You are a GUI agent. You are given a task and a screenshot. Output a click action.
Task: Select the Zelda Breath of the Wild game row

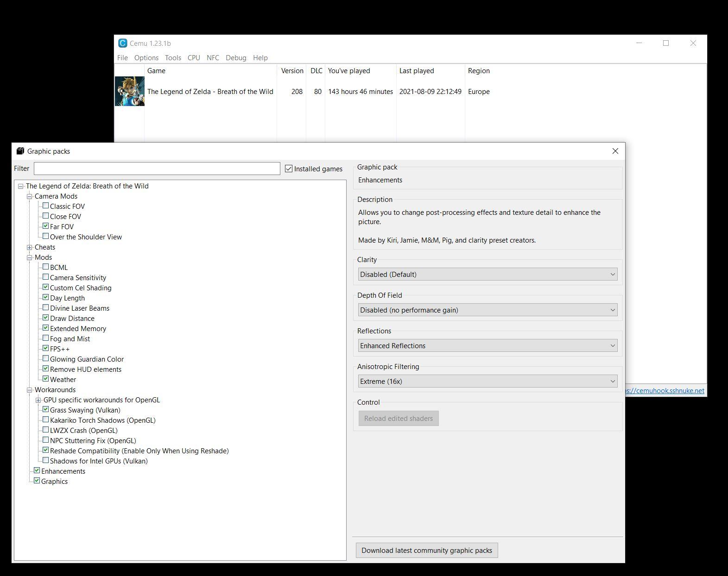point(410,91)
